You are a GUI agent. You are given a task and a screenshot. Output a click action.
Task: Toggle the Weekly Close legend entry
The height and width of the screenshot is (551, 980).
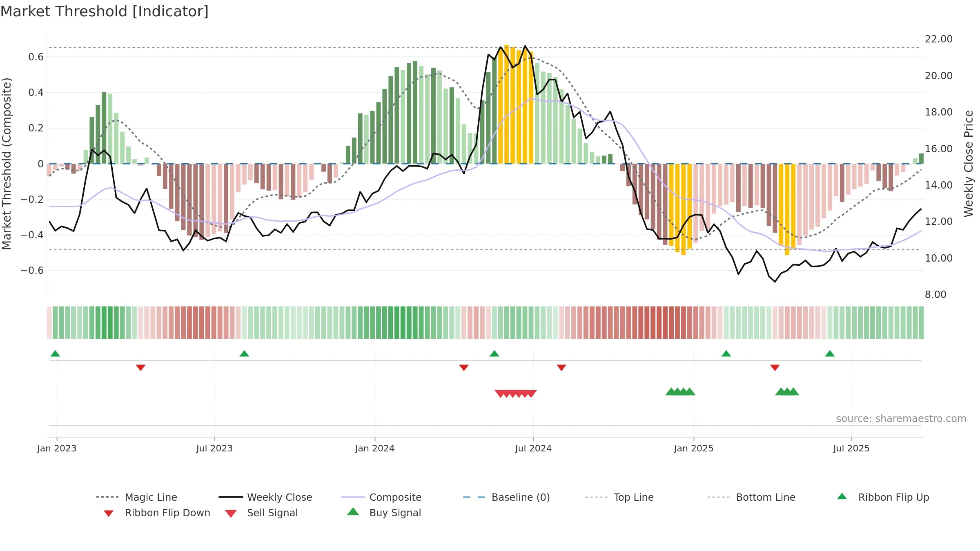[x=265, y=497]
